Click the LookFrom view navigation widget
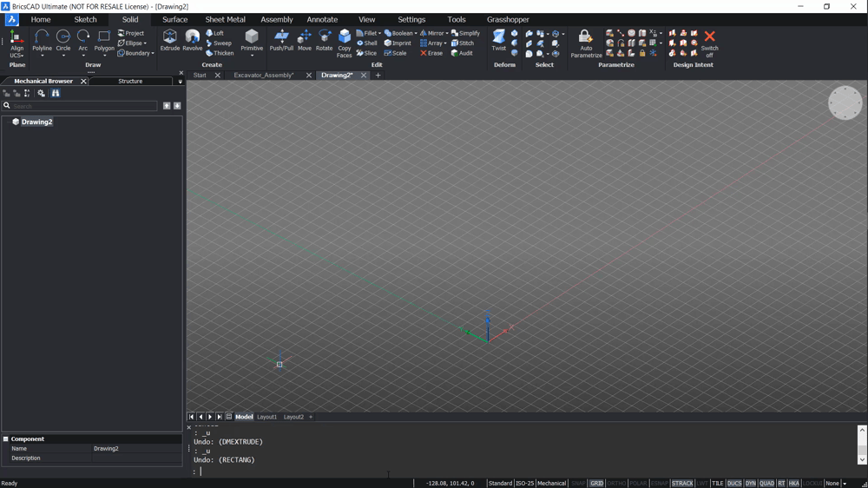The width and height of the screenshot is (868, 488). (x=845, y=102)
